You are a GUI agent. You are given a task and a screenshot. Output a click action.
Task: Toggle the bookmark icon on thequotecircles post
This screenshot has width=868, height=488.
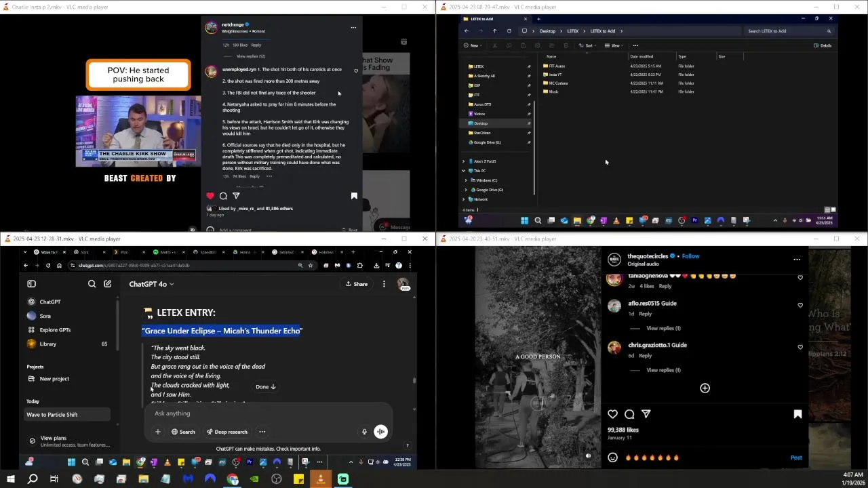point(797,414)
